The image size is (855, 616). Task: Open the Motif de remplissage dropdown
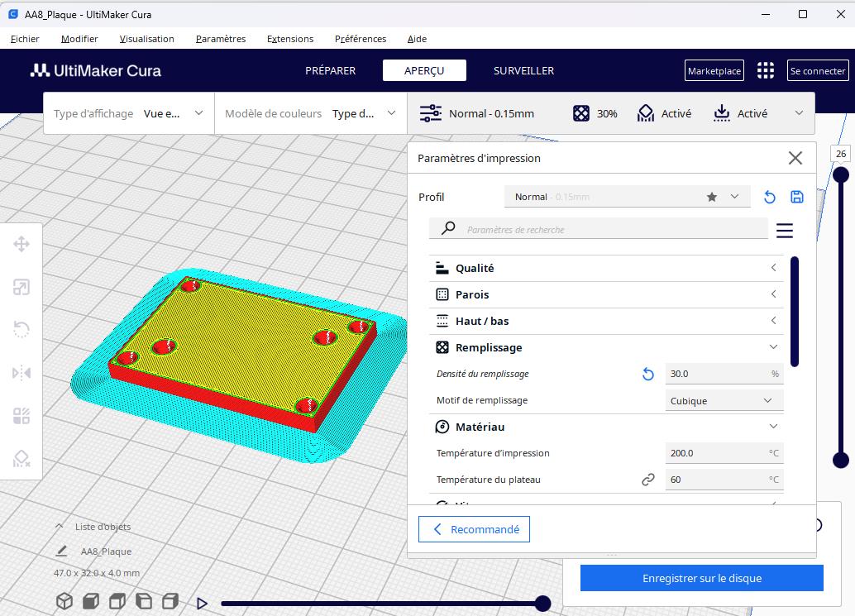pos(724,400)
